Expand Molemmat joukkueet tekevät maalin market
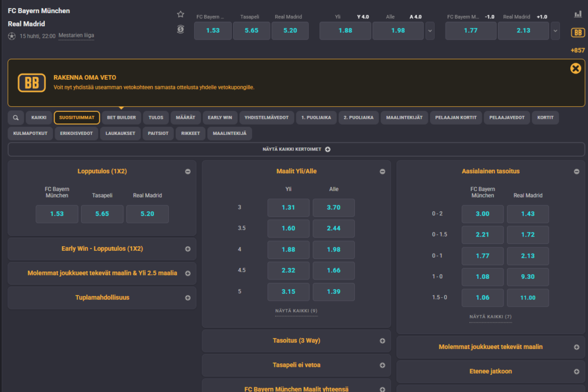 (577, 347)
